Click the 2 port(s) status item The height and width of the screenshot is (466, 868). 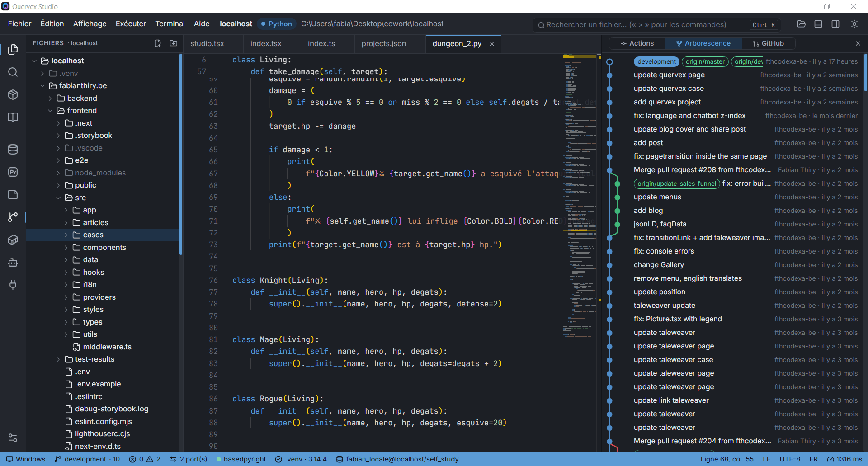pos(189,459)
